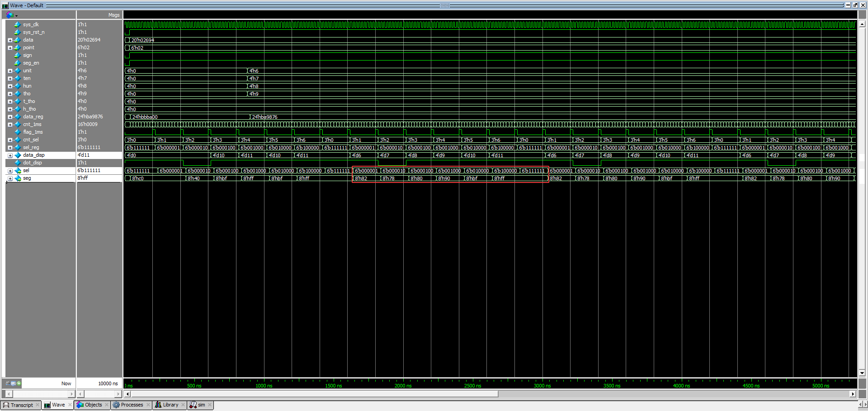This screenshot has width=868, height=411.
Task: Click the first cursor toolbar icon
Action: pyautogui.click(x=8, y=383)
